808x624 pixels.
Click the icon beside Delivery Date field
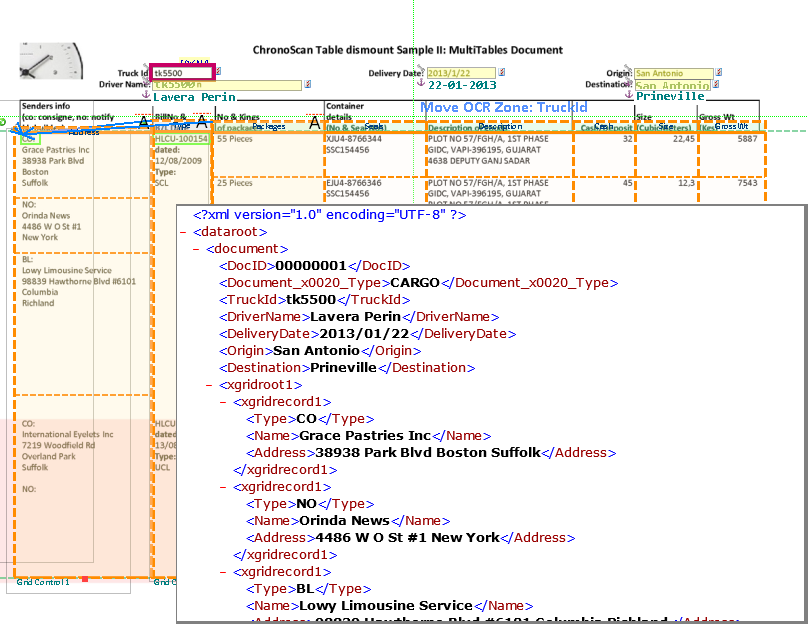click(501, 72)
